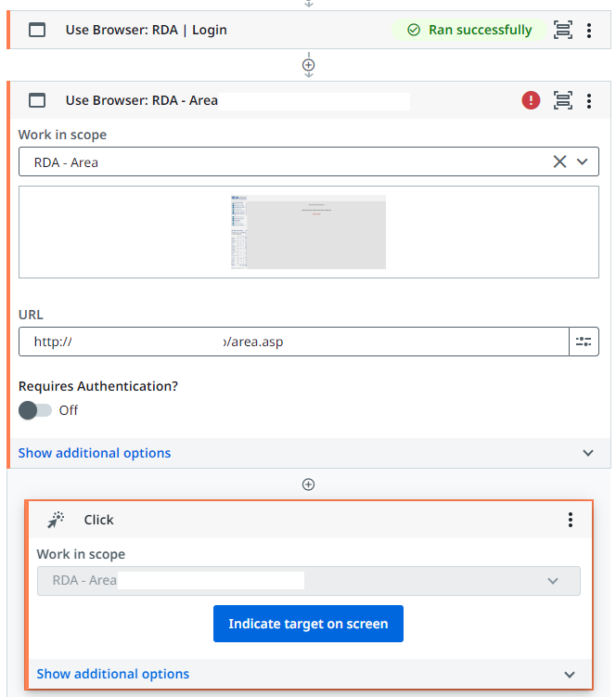Click the scope icon on RDA - Area card
Image resolution: width=616 pixels, height=697 pixels.
(562, 100)
